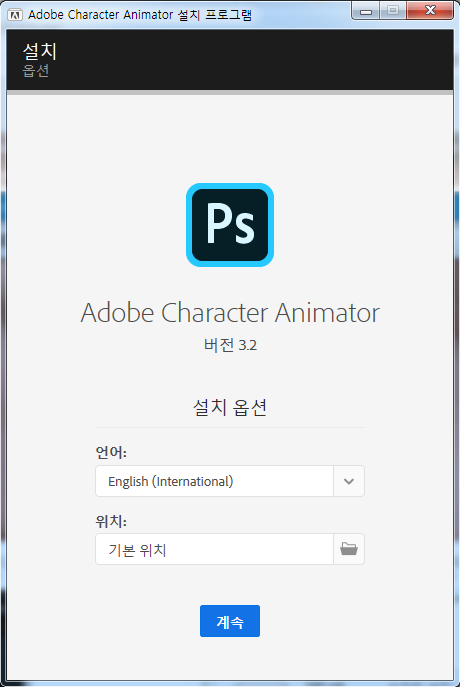Minimize the installer window
The image size is (460, 687).
tap(366, 11)
